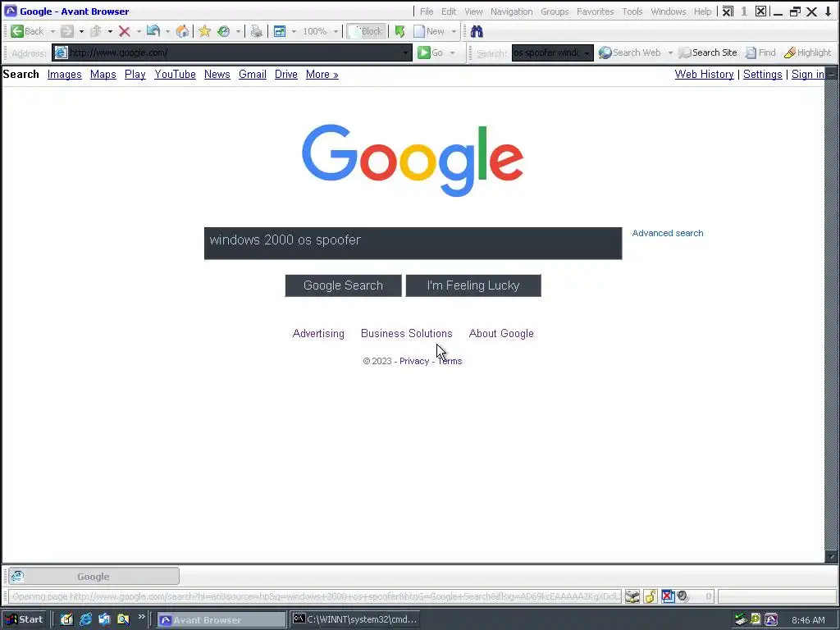Open the Maps link
The image size is (840, 630).
click(x=103, y=75)
